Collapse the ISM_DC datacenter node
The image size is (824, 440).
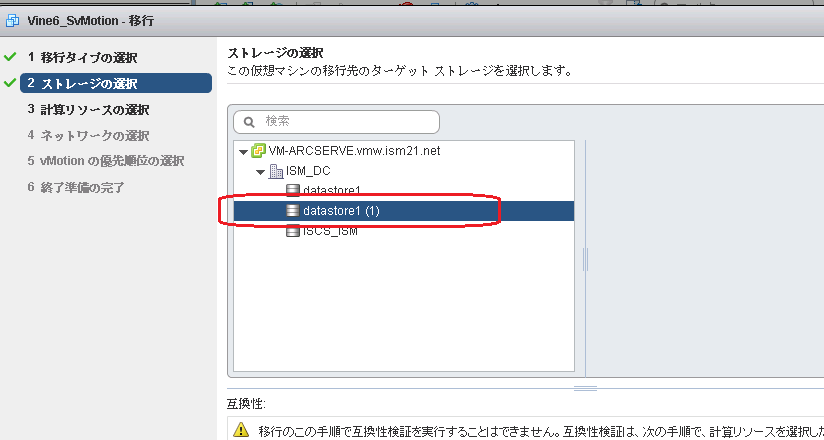click(x=260, y=172)
